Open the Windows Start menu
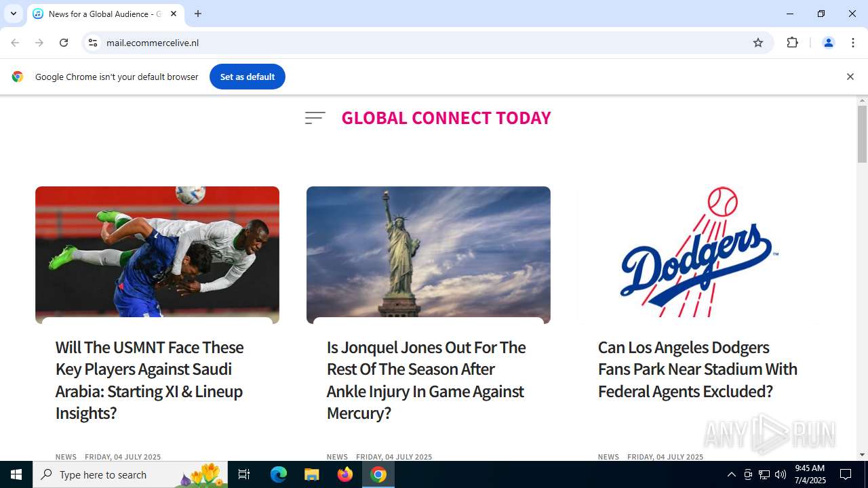868x488 pixels. pyautogui.click(x=16, y=474)
